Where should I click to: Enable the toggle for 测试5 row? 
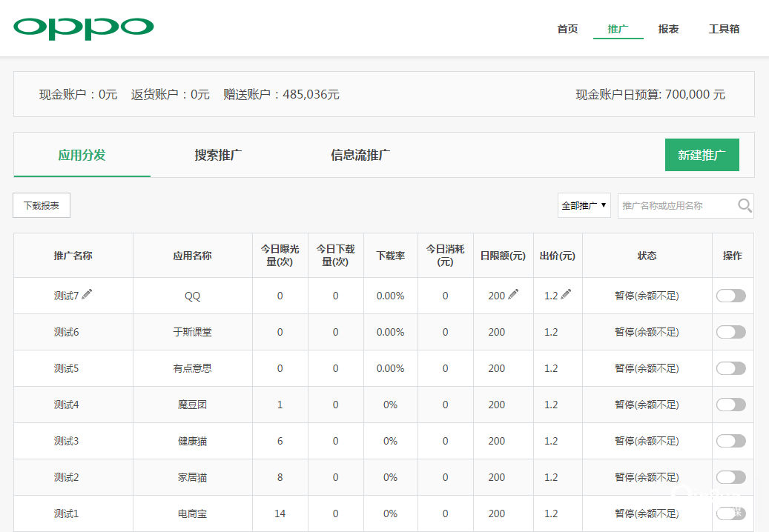(730, 368)
